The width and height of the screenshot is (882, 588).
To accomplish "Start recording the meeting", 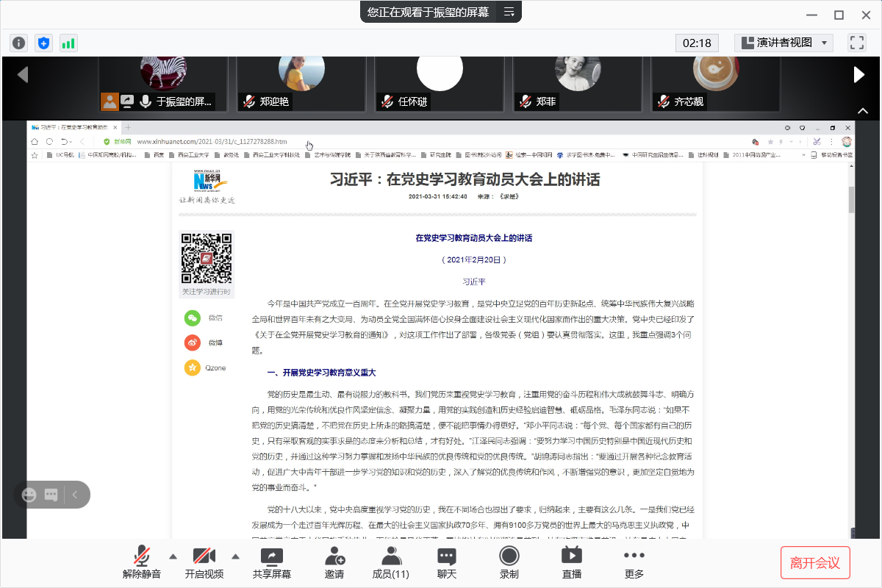I will click(x=509, y=562).
